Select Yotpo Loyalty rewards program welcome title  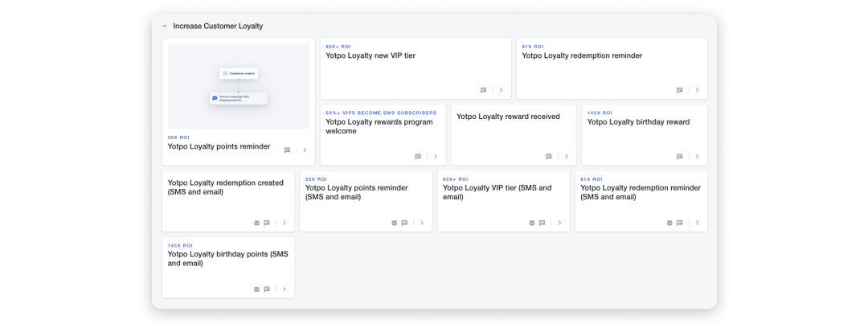(x=379, y=127)
